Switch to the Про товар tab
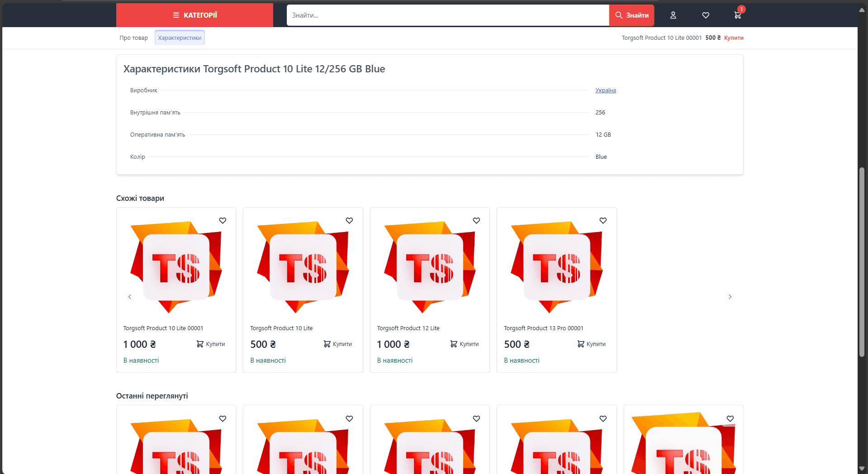The image size is (868, 474). pos(134,38)
